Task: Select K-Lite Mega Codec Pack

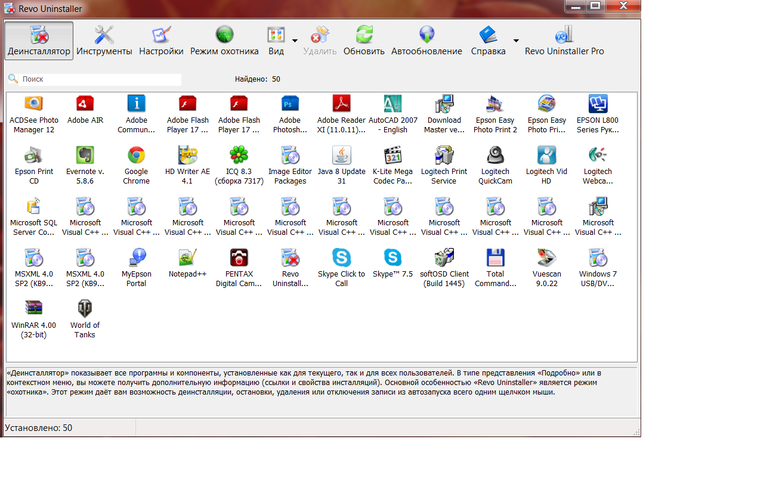Action: pyautogui.click(x=393, y=166)
